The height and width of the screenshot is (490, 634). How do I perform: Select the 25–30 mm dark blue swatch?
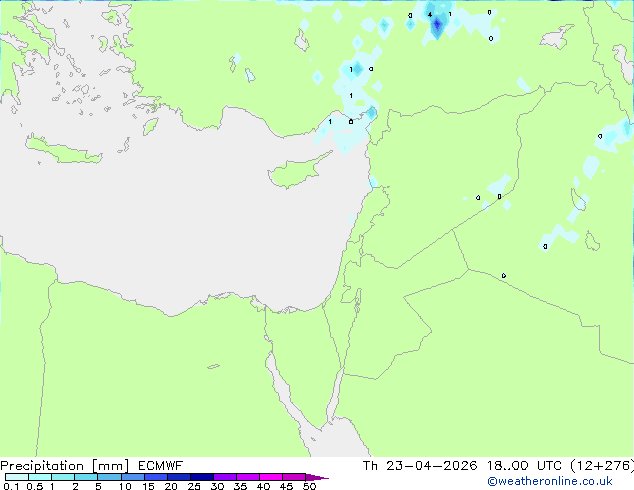pos(202,477)
